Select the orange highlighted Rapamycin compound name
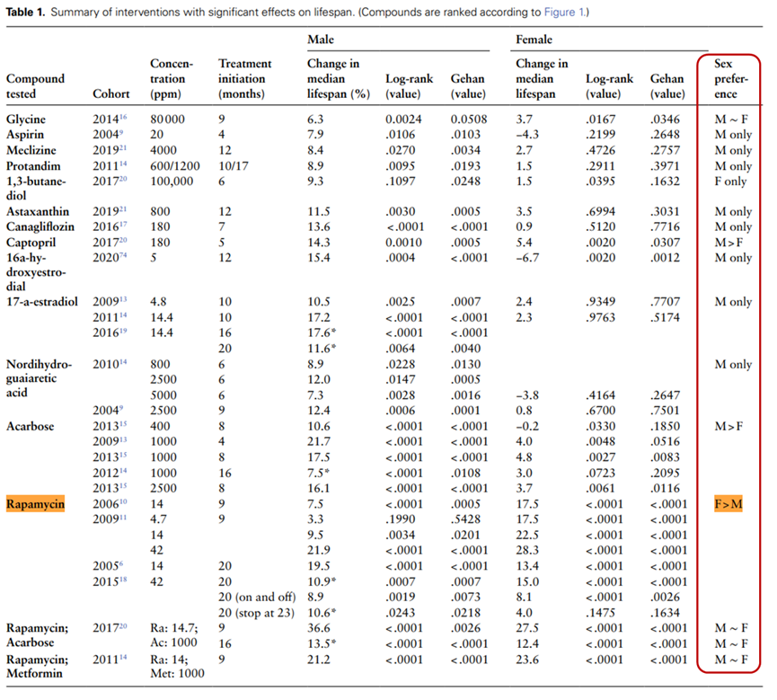 click(x=36, y=505)
